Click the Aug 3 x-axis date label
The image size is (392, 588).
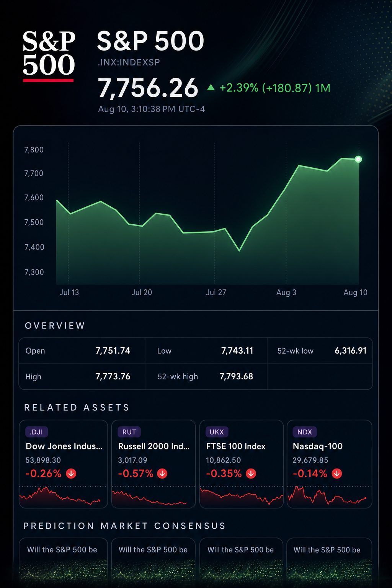(286, 292)
